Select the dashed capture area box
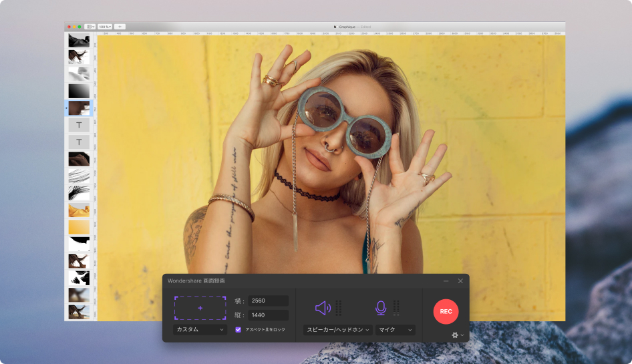The width and height of the screenshot is (632, 364). (200, 308)
